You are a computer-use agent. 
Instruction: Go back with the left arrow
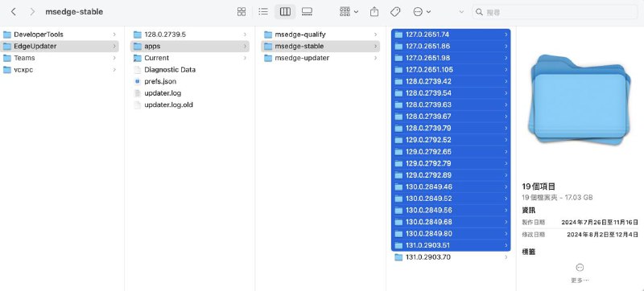point(14,12)
